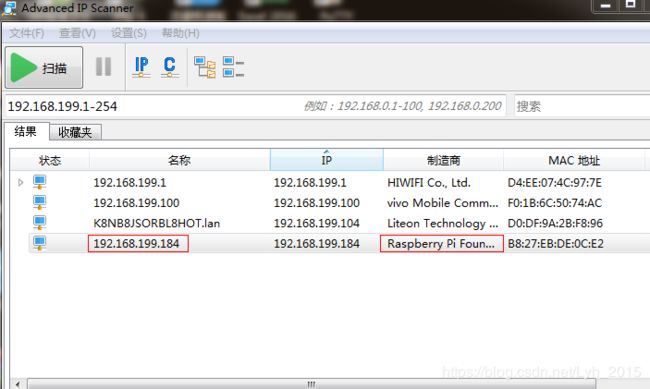
Task: Click IP column value 192.168.199.184
Action: [x=317, y=243]
